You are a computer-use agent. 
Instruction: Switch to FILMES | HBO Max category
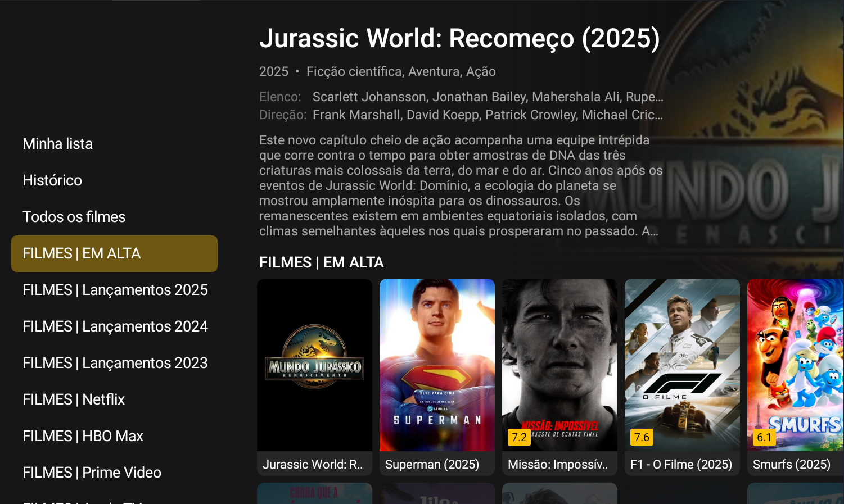click(83, 436)
